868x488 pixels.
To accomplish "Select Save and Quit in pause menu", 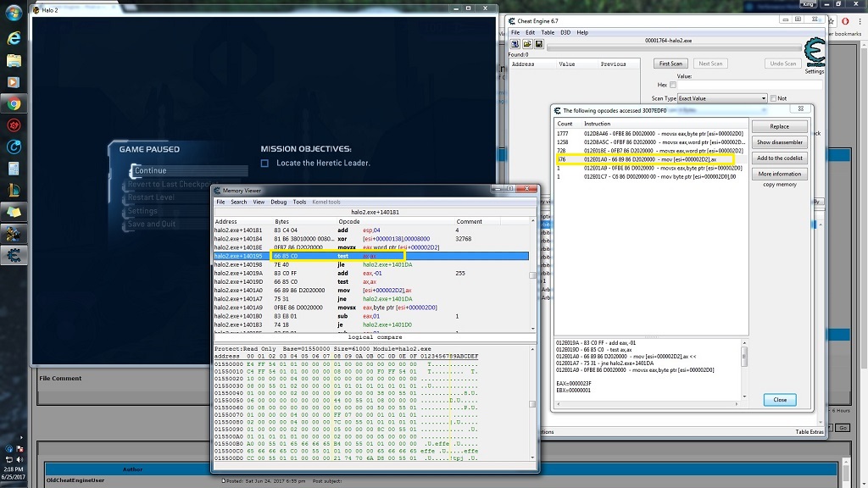I will [x=152, y=224].
